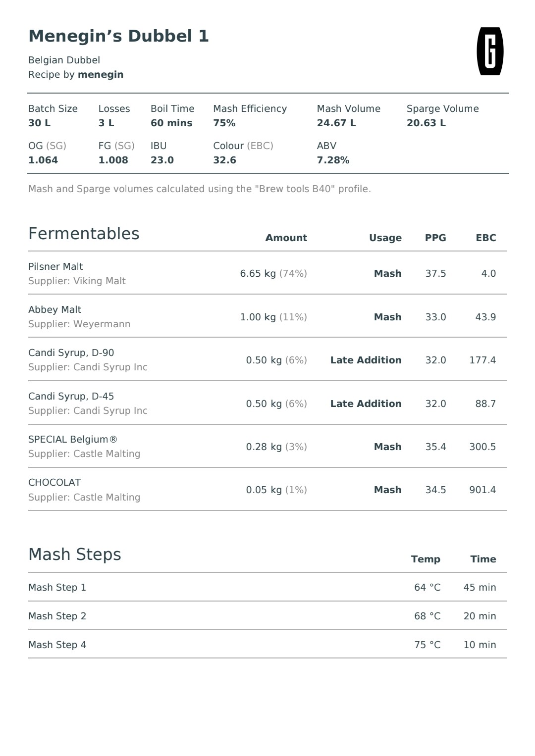Click the PPG column header

point(435,238)
